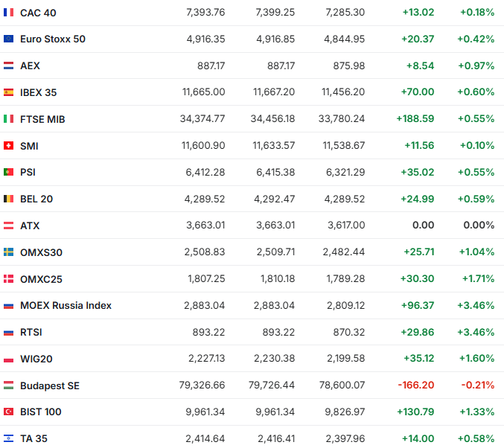The height and width of the screenshot is (448, 504).
Task: Open the CAC 40 index link
Action: click(38, 13)
